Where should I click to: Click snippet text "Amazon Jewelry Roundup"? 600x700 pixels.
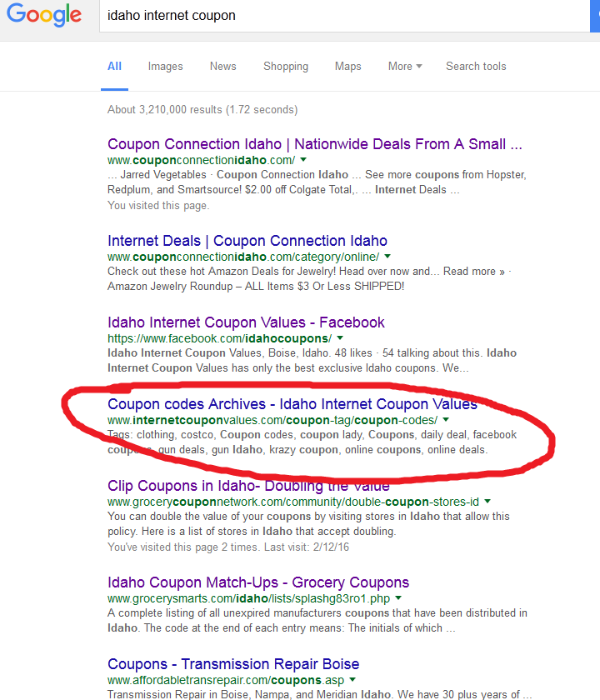[x=170, y=287]
